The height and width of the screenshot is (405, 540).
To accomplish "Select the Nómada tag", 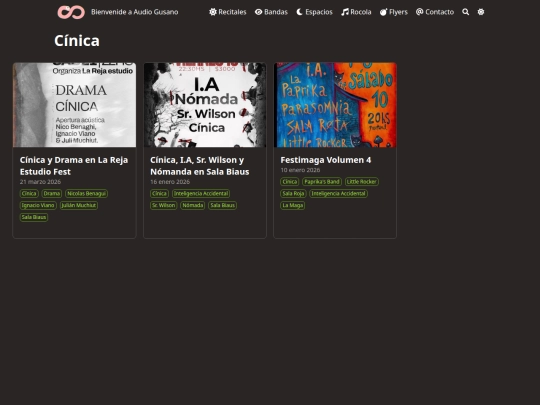I will coord(193,205).
